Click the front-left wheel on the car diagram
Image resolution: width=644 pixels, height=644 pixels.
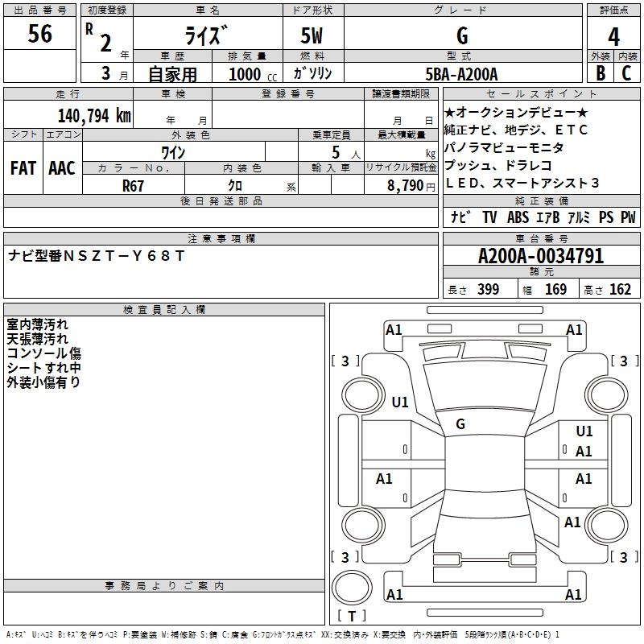(363, 394)
